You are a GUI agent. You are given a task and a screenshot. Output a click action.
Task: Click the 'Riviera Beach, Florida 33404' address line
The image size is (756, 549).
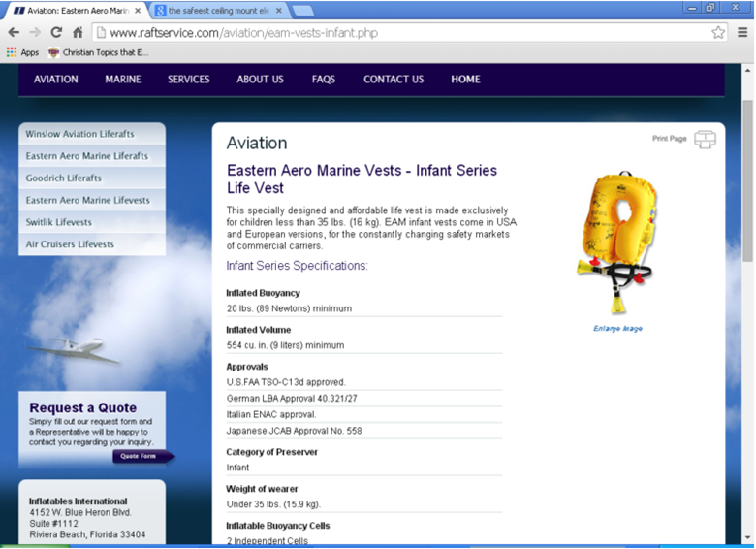pos(87,534)
